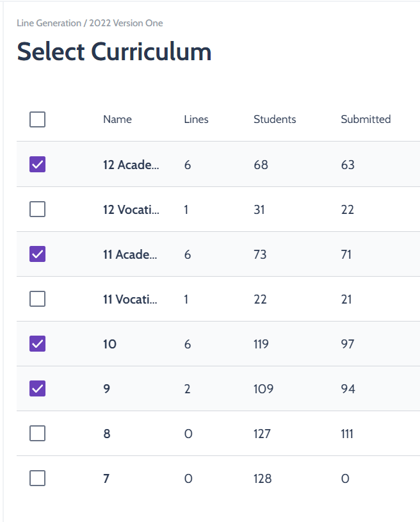The image size is (420, 522).
Task: Check the 12 Vocational row checkbox
Action: tap(37, 209)
